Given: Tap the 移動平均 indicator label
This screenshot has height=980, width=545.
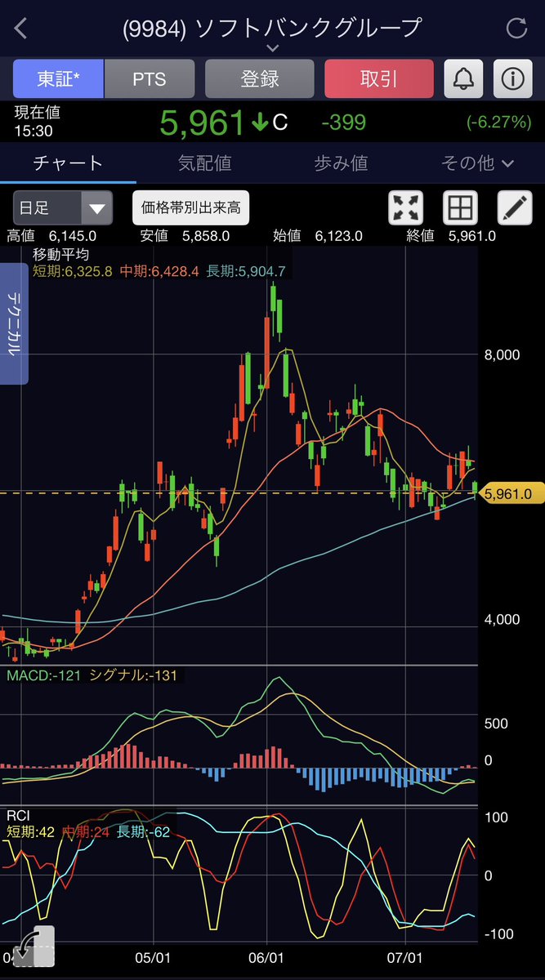Looking at the screenshot, I should pos(60,255).
